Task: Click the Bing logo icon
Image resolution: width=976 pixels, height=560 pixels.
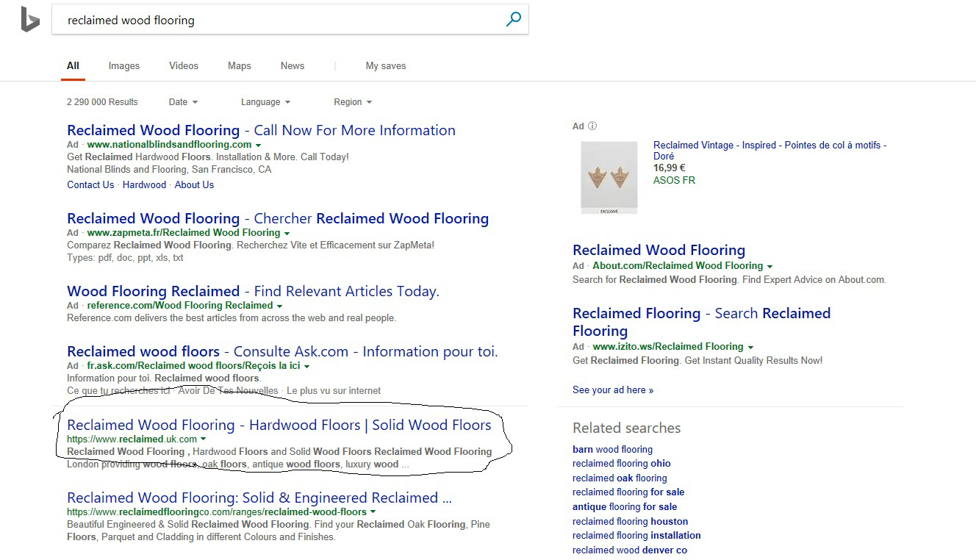Action: click(x=29, y=20)
